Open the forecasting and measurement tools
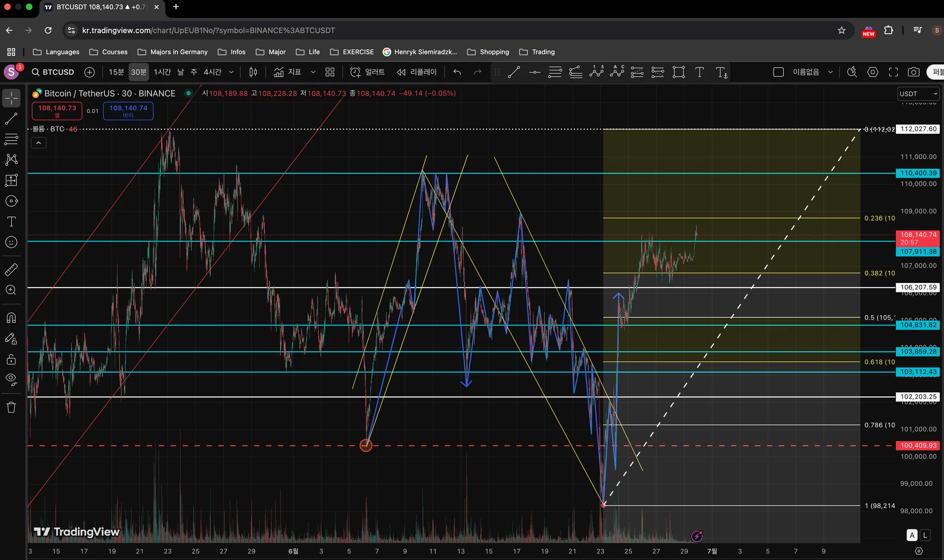Image resolution: width=944 pixels, height=560 pixels. click(11, 180)
